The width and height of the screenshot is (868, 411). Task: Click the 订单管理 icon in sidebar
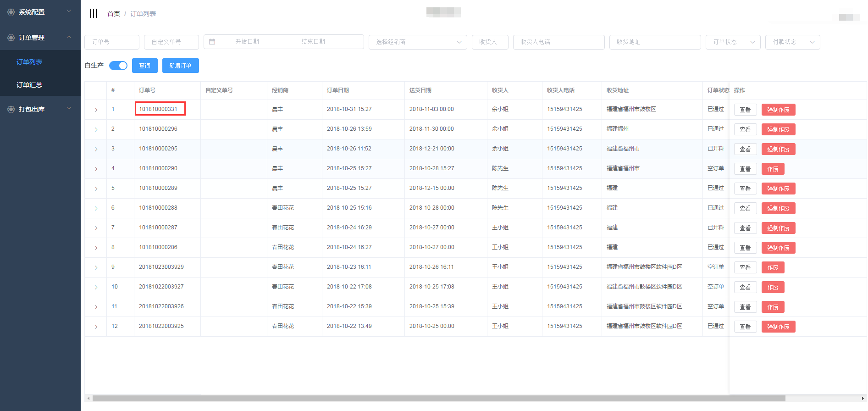[11, 38]
